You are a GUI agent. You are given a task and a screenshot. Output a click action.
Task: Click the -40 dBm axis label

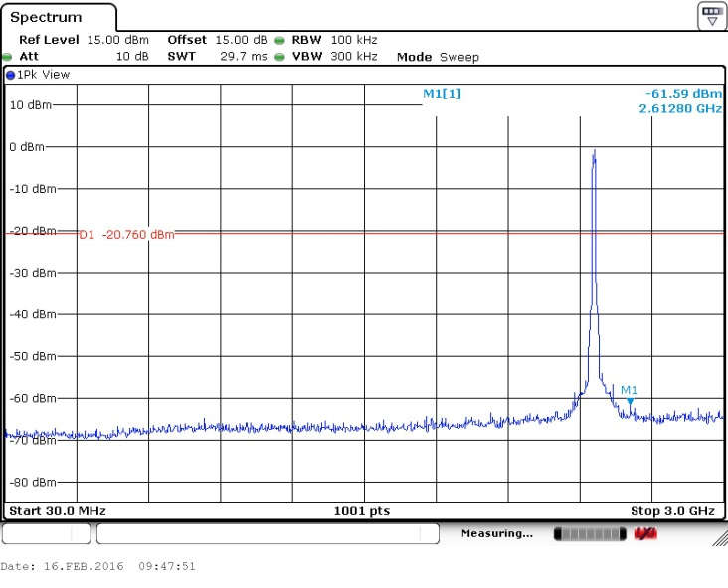[x=33, y=314]
